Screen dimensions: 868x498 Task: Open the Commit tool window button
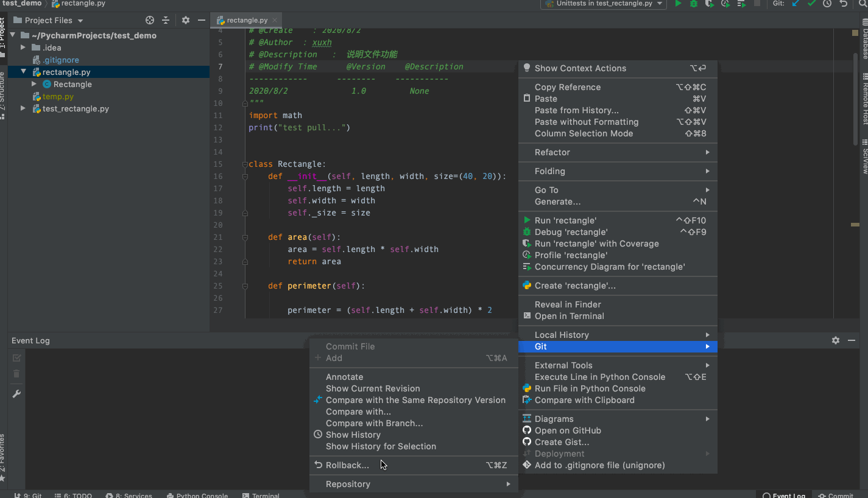point(836,495)
